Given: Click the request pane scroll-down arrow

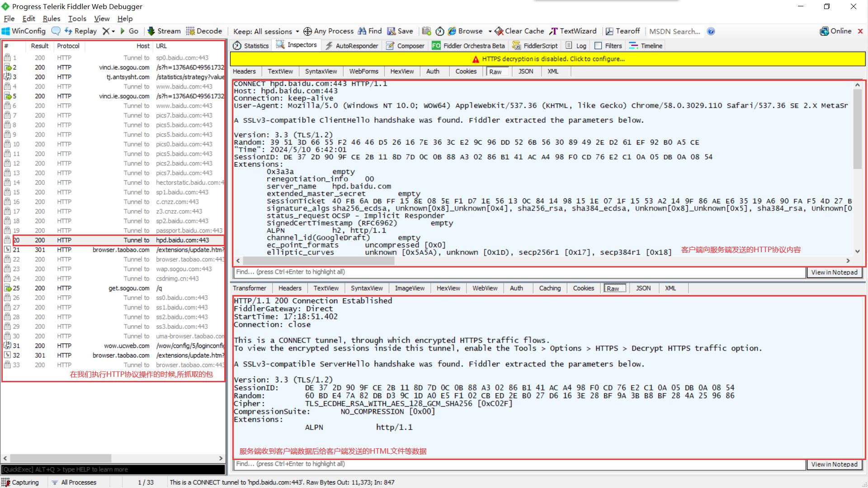Looking at the screenshot, I should tap(857, 251).
